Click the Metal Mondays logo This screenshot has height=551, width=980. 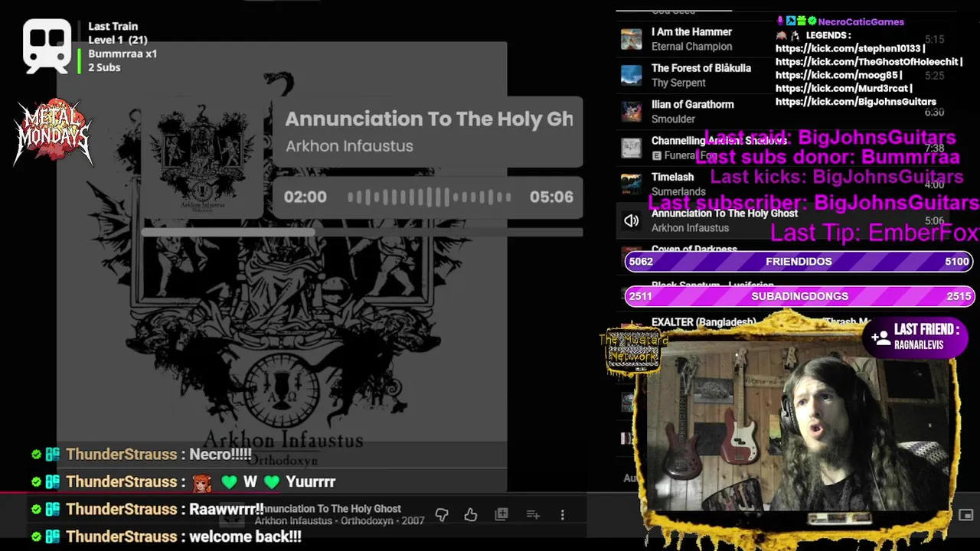(54, 131)
